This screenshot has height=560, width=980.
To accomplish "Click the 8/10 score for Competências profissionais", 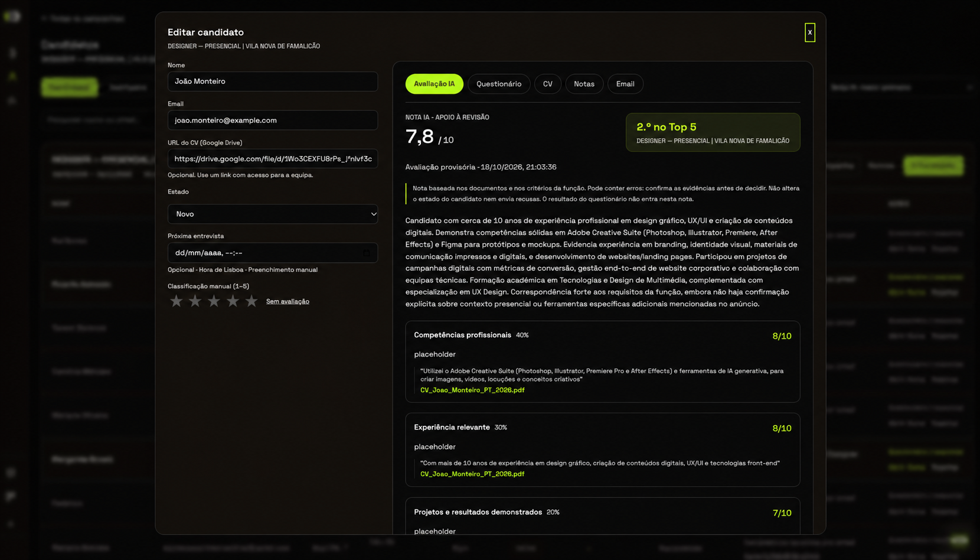I will (782, 336).
